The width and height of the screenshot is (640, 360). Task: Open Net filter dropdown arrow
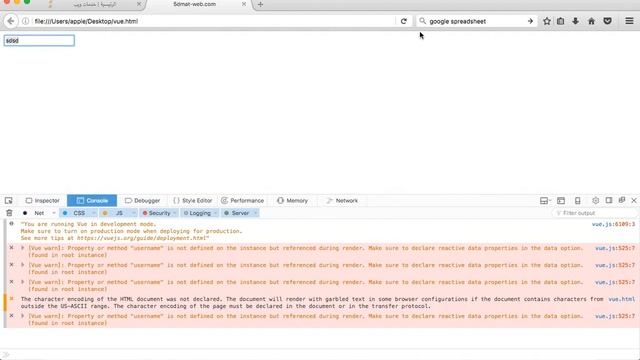tap(53, 213)
